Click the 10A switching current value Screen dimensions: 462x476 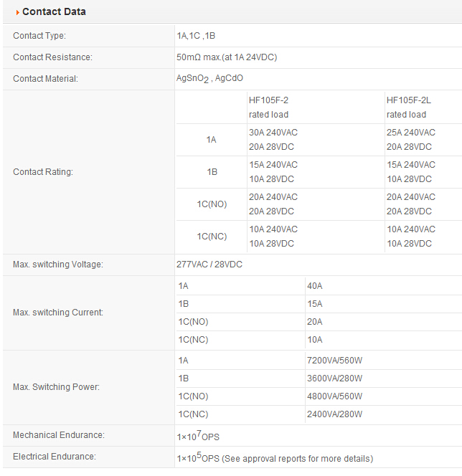315,340
